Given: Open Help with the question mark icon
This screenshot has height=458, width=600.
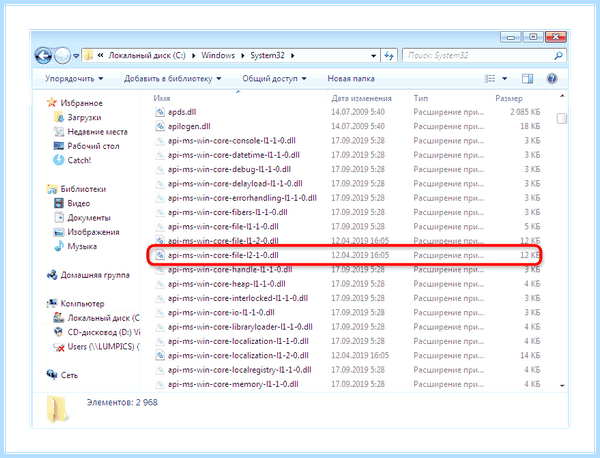Looking at the screenshot, I should coord(552,78).
